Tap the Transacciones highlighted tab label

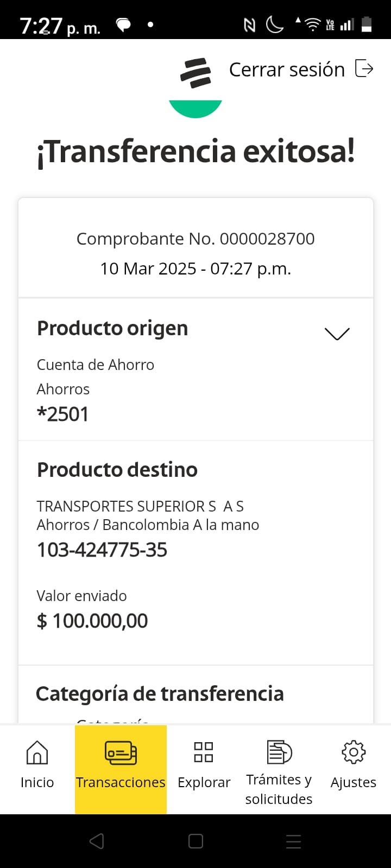[x=121, y=782]
